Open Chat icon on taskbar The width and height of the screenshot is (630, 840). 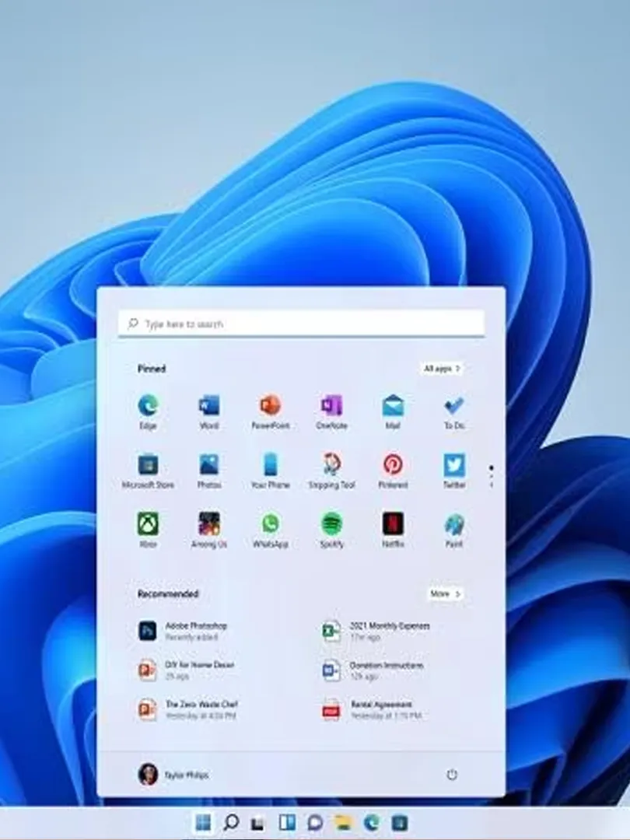(x=315, y=822)
